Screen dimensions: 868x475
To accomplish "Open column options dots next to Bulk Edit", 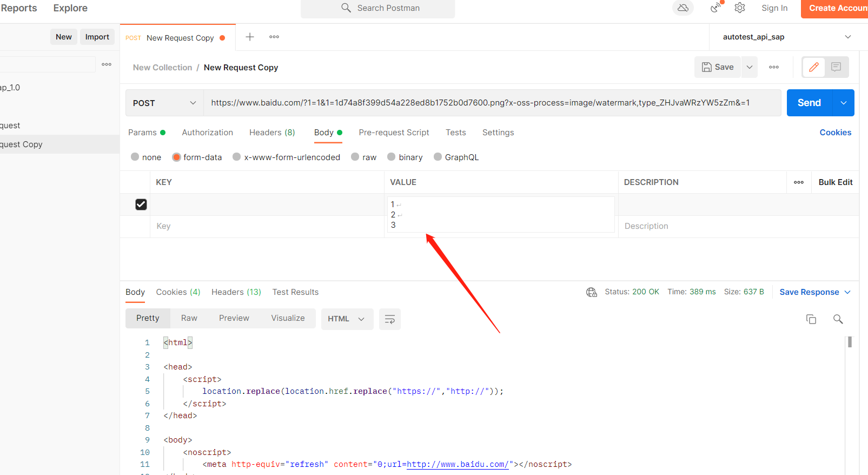I will 799,182.
